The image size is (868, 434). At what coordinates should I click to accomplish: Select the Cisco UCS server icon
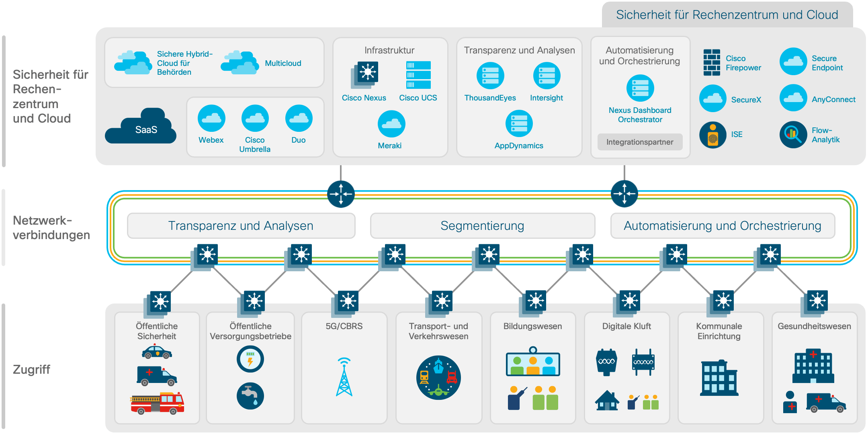pos(418,75)
